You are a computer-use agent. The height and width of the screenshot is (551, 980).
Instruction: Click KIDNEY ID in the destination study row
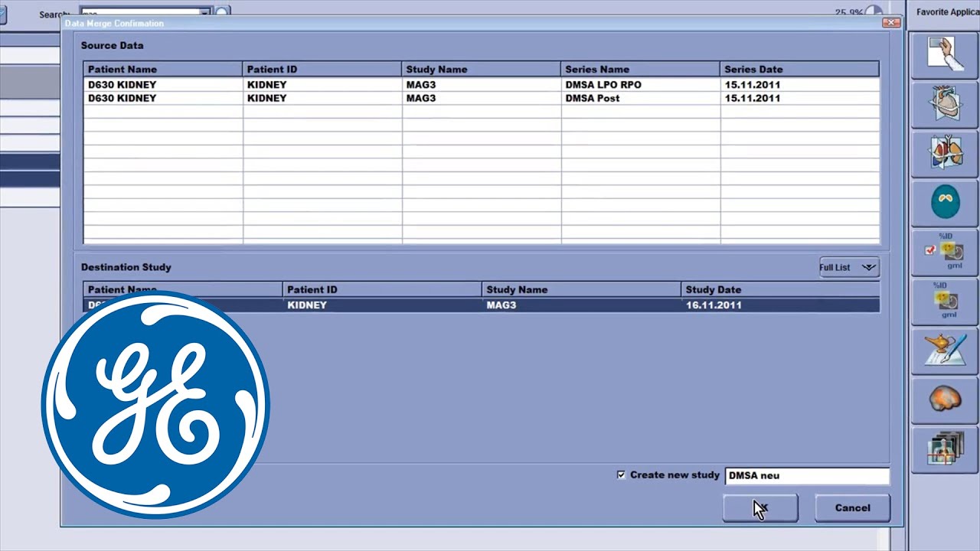point(307,305)
